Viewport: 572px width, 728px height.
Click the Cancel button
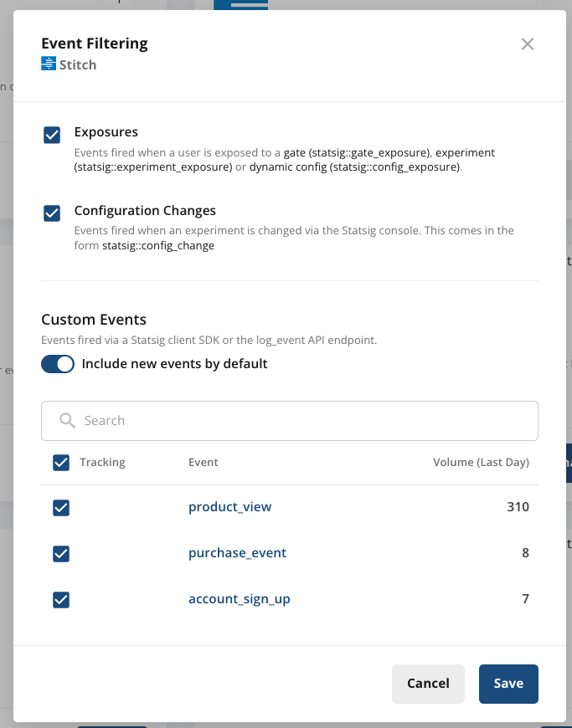(428, 684)
